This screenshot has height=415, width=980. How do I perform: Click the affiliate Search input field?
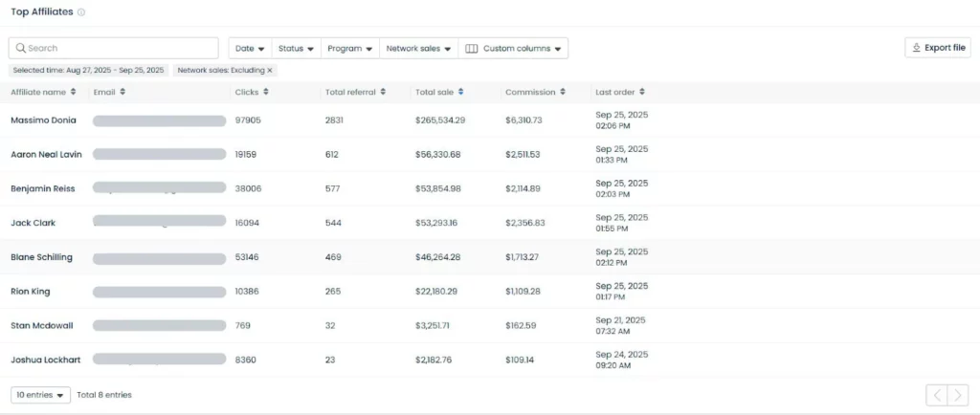[114, 48]
